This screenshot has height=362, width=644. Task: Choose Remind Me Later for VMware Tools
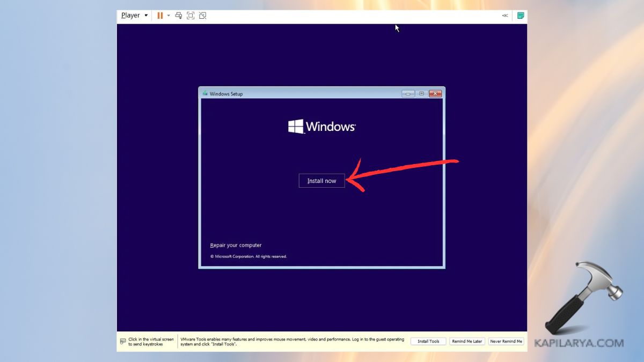pyautogui.click(x=467, y=341)
